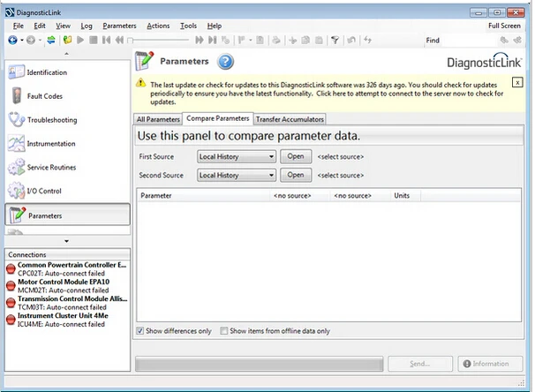Viewport: 535px width, 392px height.
Task: Open the File menu
Action: click(19, 26)
